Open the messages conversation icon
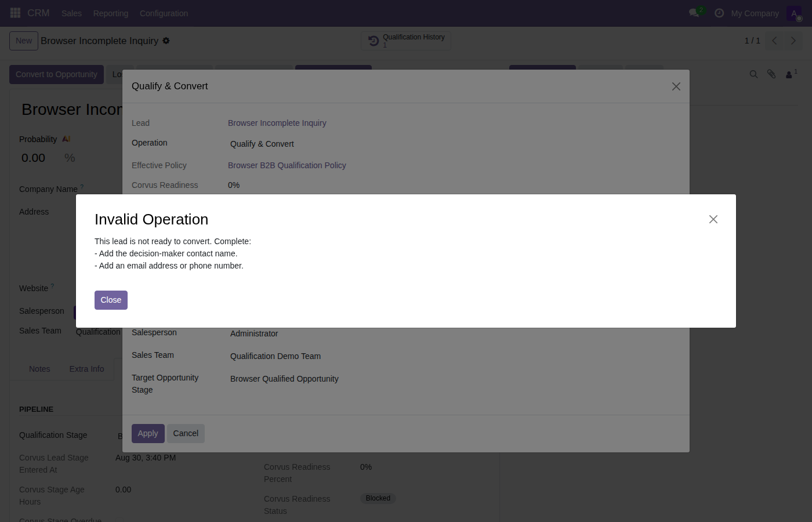The width and height of the screenshot is (812, 522). (x=694, y=13)
